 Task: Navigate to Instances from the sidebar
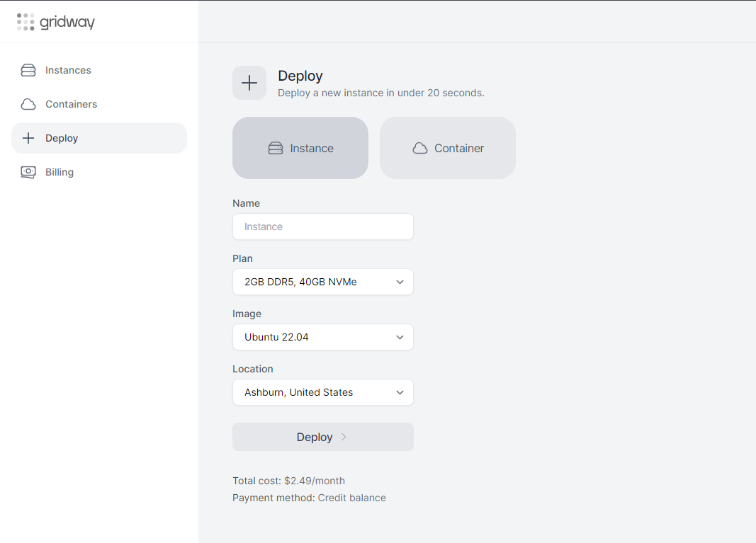69,70
